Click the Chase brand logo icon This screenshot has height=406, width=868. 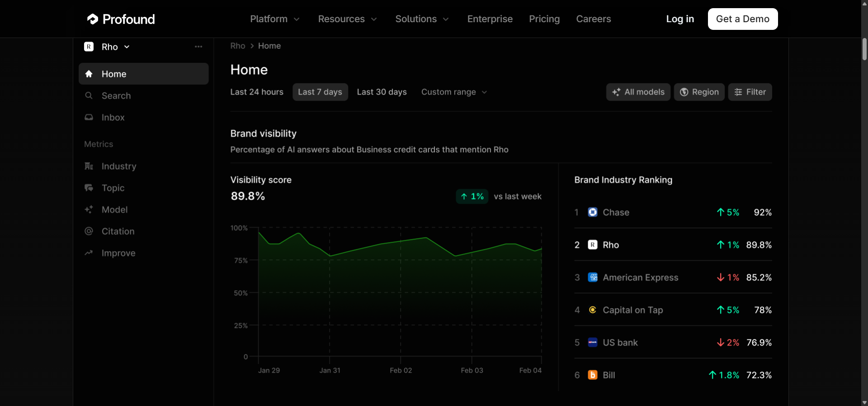tap(593, 212)
